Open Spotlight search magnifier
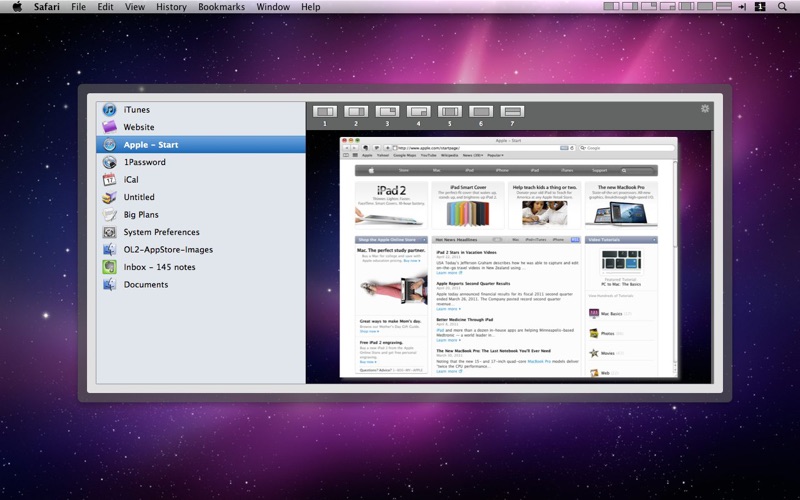The width and height of the screenshot is (800, 500). [782, 7]
